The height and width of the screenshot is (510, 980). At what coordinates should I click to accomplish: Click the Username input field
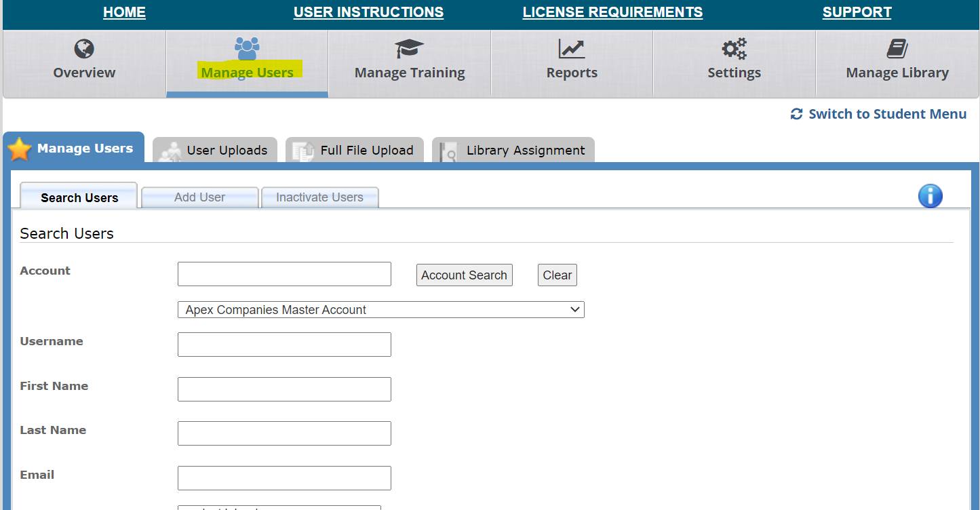pyautogui.click(x=284, y=345)
